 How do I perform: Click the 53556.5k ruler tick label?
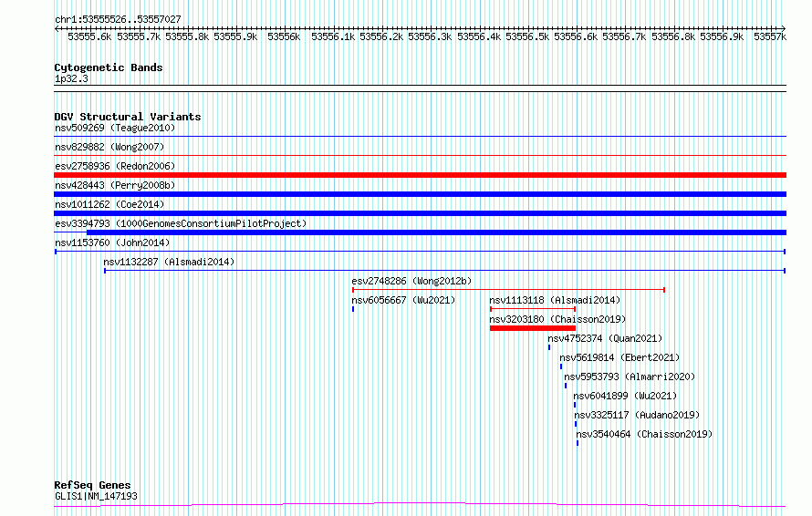(527, 36)
